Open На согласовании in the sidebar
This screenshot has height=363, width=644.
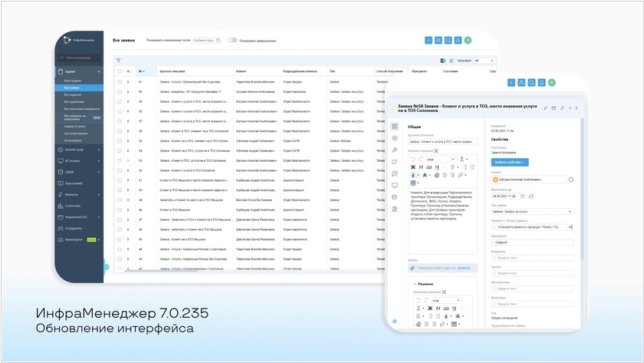(x=76, y=134)
